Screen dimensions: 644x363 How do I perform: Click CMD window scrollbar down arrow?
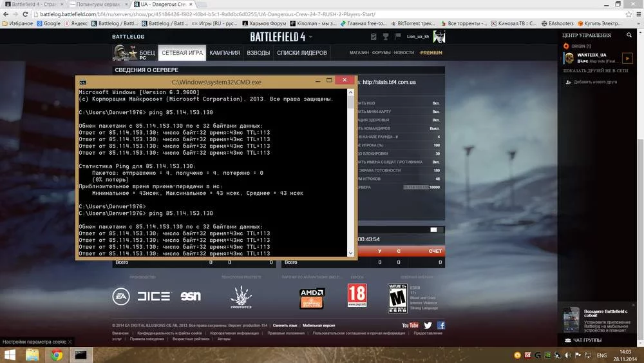click(x=350, y=253)
